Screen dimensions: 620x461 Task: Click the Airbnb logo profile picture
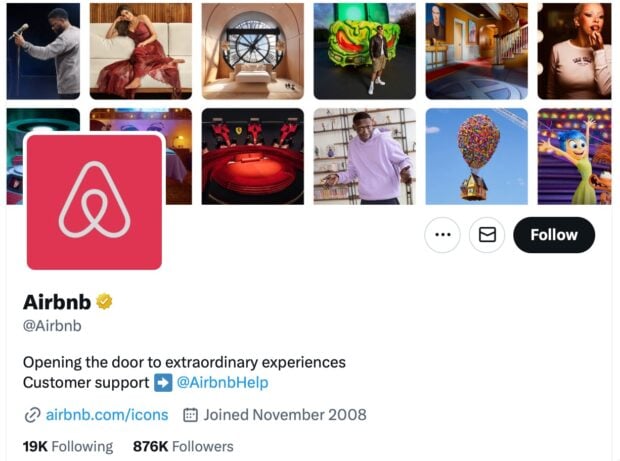pos(94,202)
